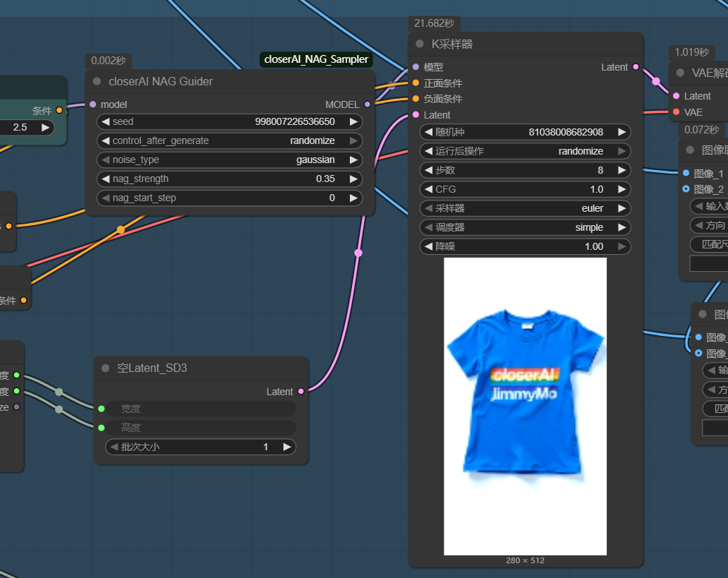Change noise_type gaussian dropdown
The width and height of the screenshot is (728, 578).
click(229, 159)
